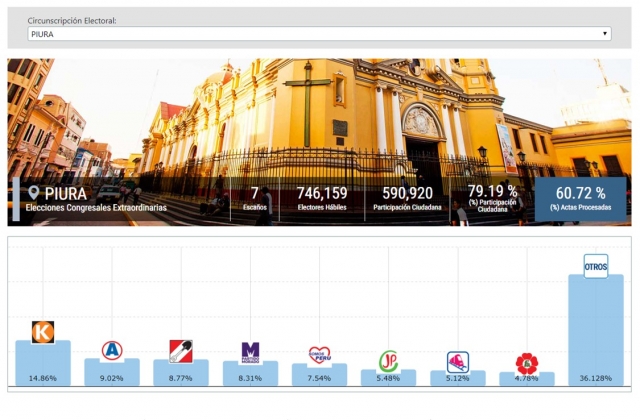Click the 36.128% bar for OTROS

[x=595, y=330]
